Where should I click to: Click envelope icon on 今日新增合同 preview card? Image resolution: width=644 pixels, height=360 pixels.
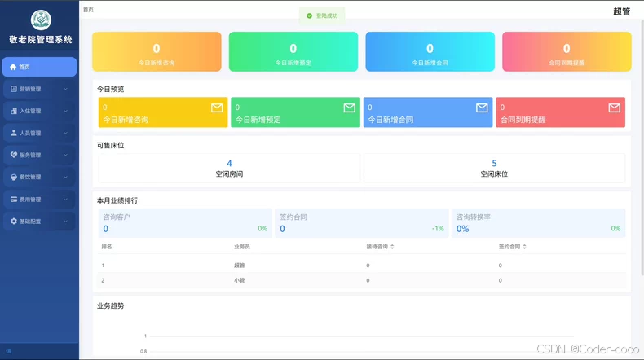[x=482, y=108]
